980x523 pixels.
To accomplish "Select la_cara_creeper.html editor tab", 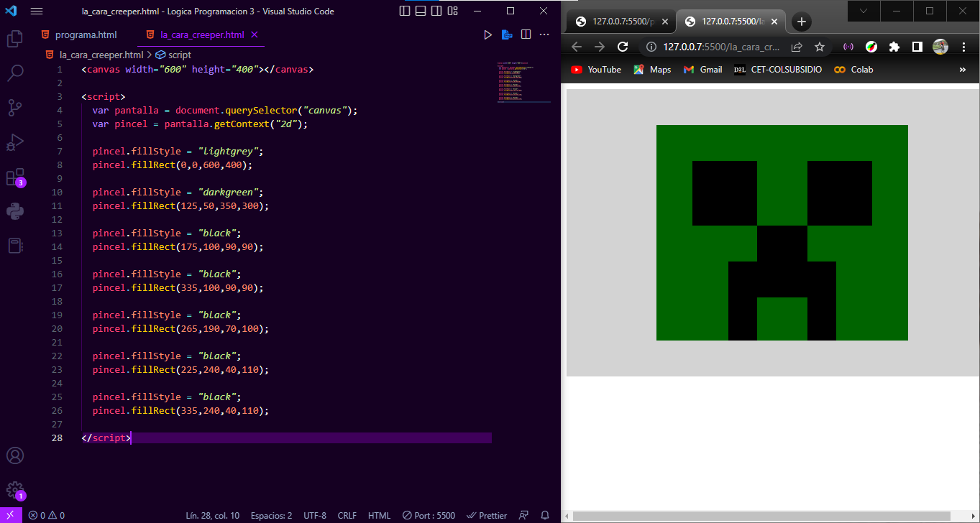I will click(202, 34).
